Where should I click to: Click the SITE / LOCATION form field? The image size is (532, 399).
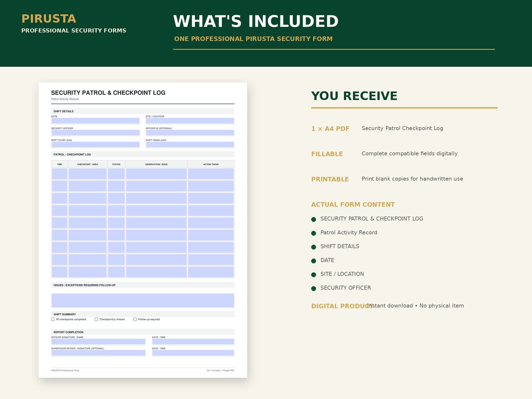pos(190,121)
